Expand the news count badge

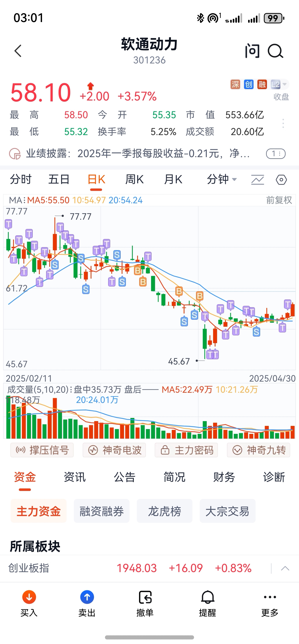[x=276, y=153]
